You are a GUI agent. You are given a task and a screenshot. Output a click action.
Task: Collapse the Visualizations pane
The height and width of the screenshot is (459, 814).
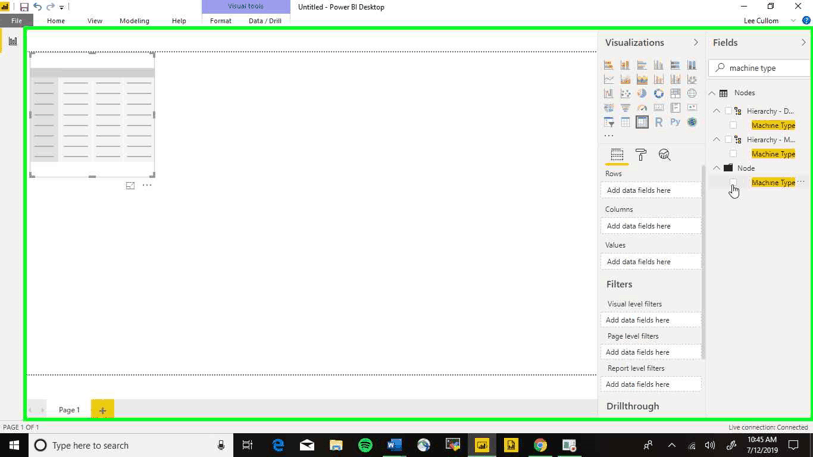(x=696, y=43)
